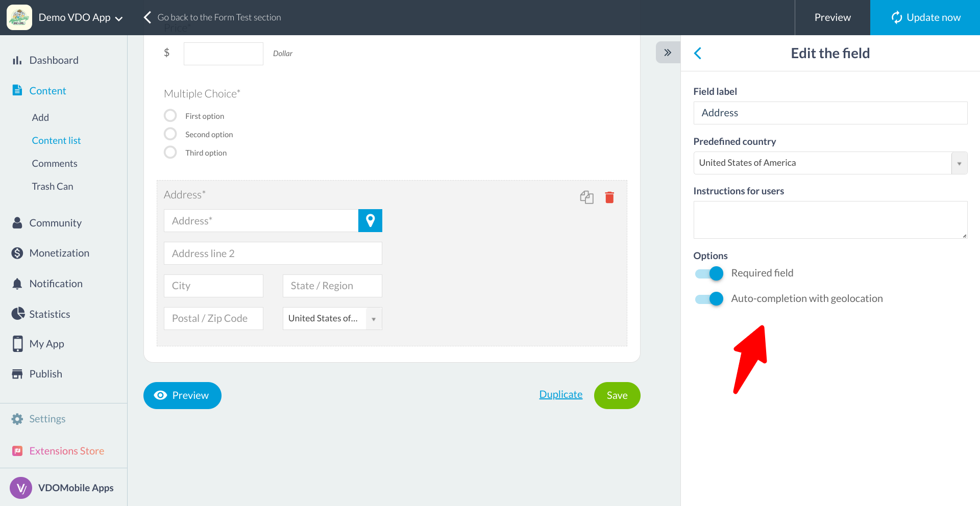This screenshot has width=980, height=506.
Task: Collapse the side panel with the double-chevron button
Action: (668, 53)
